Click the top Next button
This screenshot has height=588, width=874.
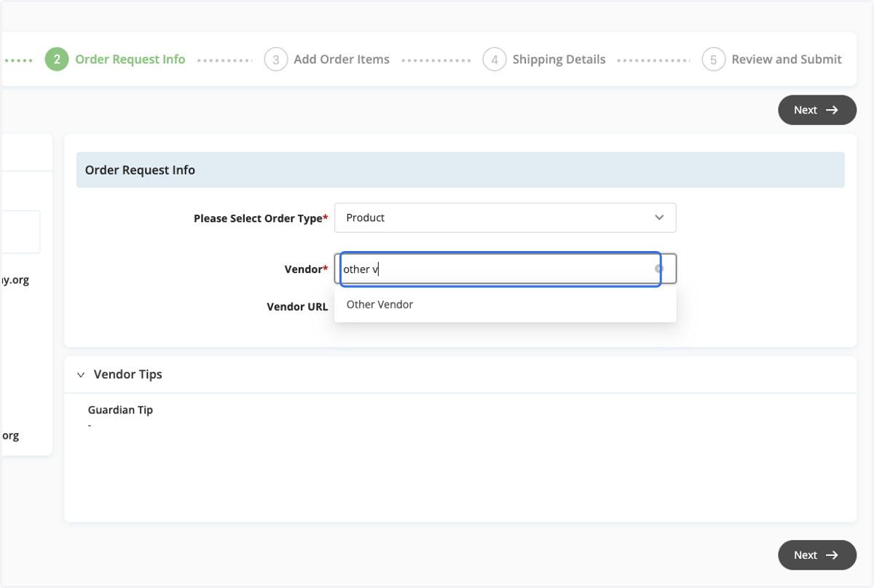(x=817, y=110)
